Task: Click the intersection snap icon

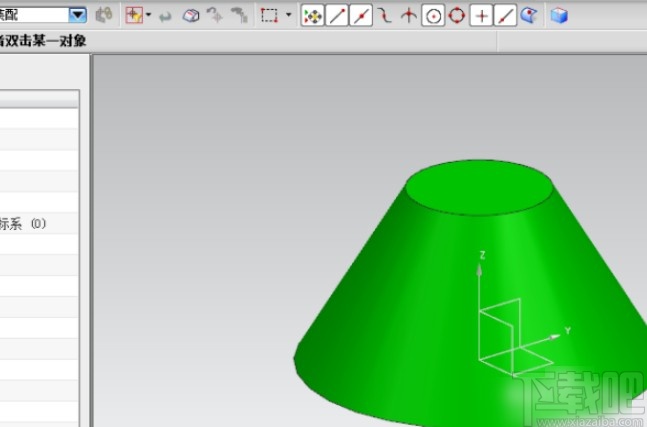Action: point(408,16)
